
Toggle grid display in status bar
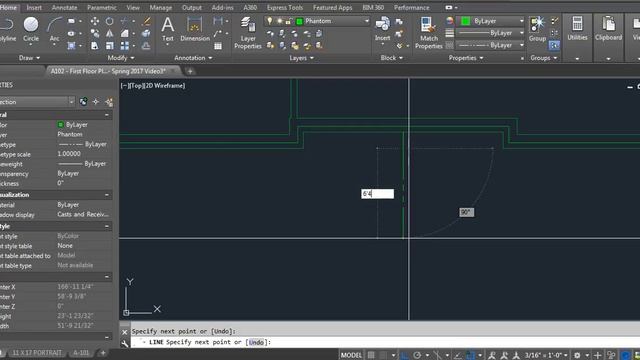tap(371, 356)
